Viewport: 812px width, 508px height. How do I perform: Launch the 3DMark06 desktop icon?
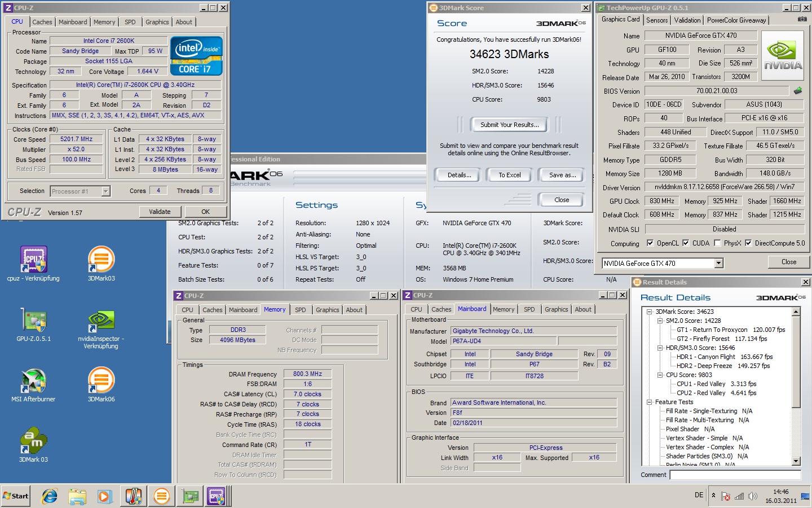[101, 386]
